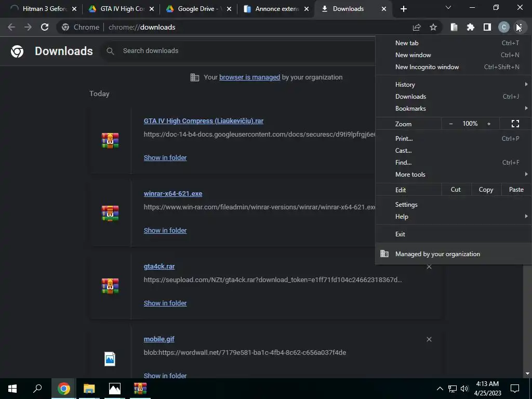The width and height of the screenshot is (532, 399).
Task: Click the browser Back arrow
Action: pyautogui.click(x=11, y=27)
